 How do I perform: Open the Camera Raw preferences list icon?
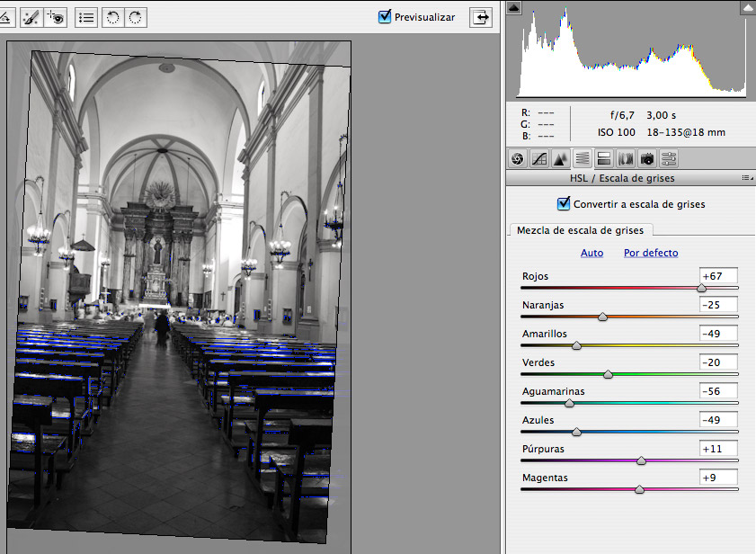(x=86, y=18)
